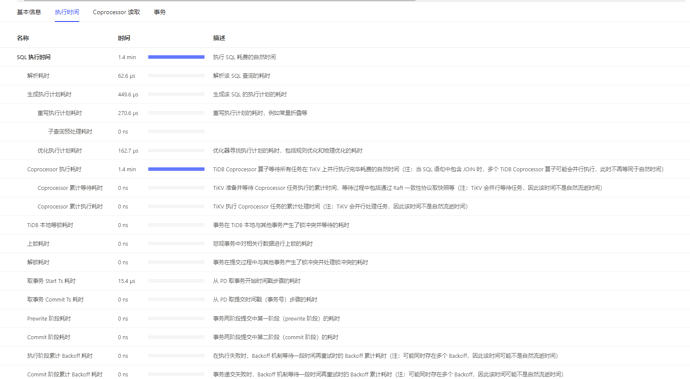Screen dimensions: 690x379
Task: Select the Coprocessor 执行耗时 row name
Action: 54,169
